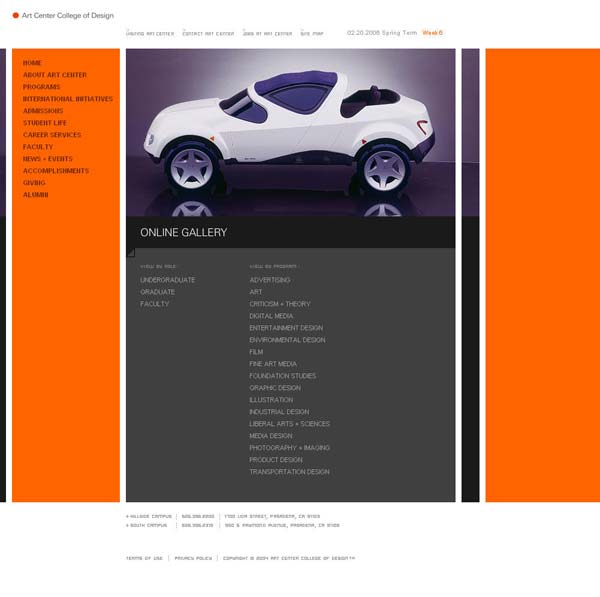
Task: Open the Film program gallery
Action: [x=256, y=352]
